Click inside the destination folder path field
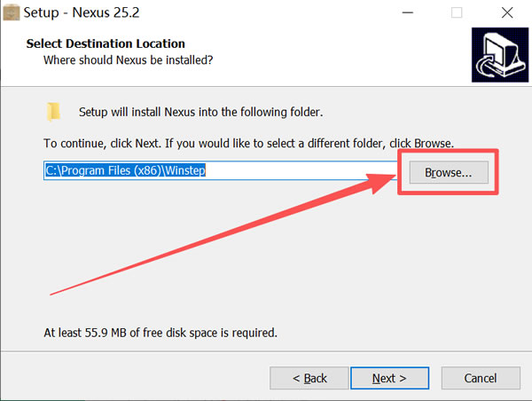The height and width of the screenshot is (401, 532). pos(221,170)
